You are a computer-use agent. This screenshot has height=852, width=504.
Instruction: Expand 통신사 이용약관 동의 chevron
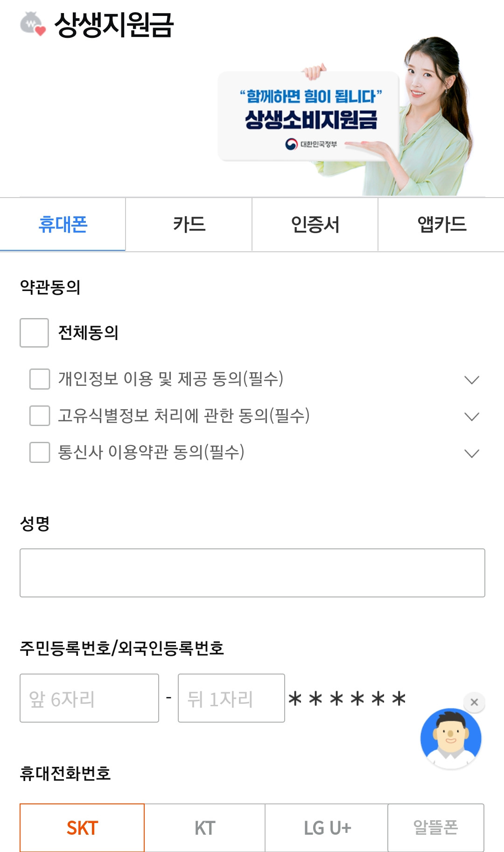pos(472,453)
